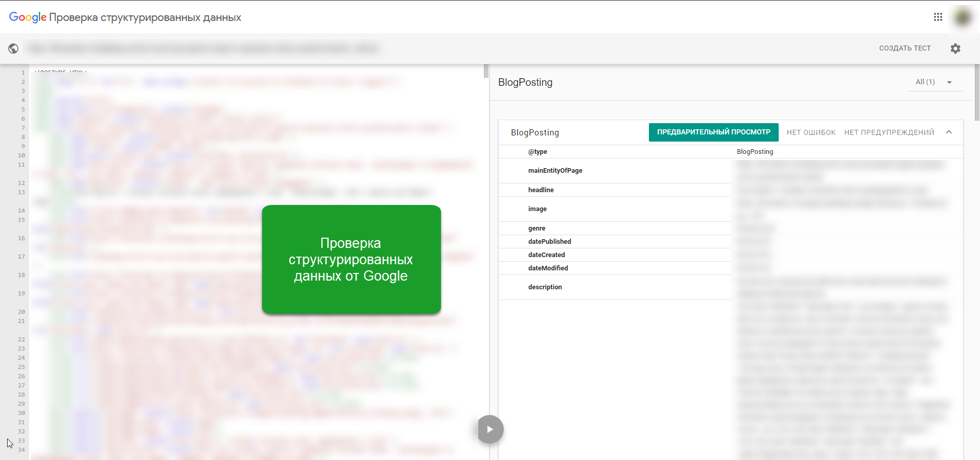Select the description property row
This screenshot has height=460, width=980.
tap(731, 287)
